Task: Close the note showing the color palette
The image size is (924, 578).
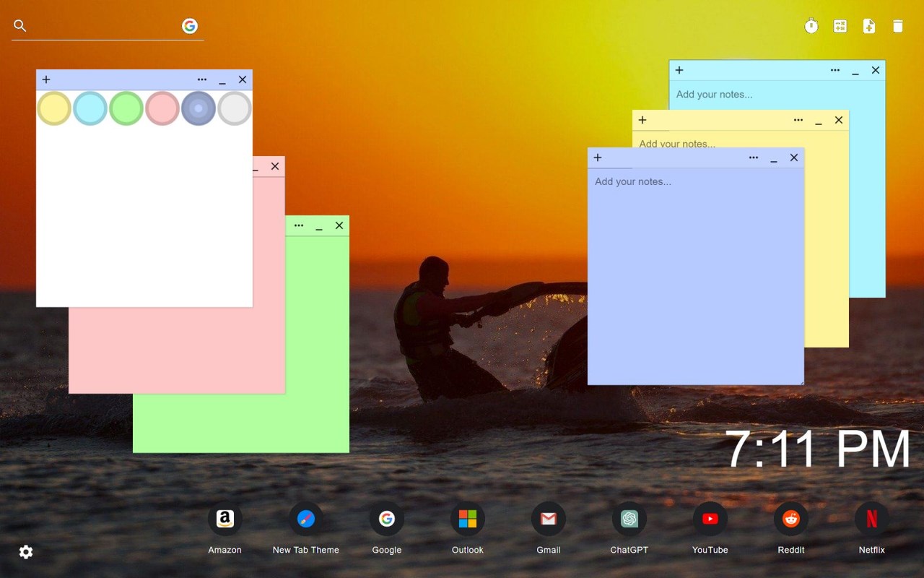Action: [243, 79]
